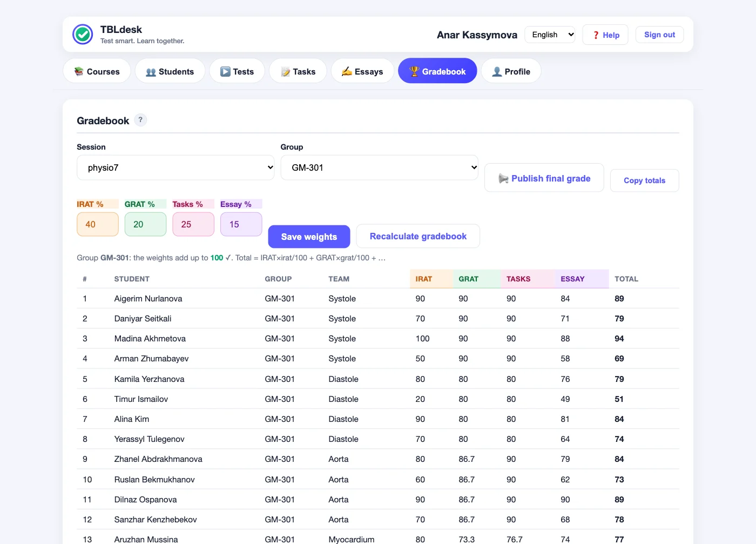Click the user name Anar Kassymova

477,35
